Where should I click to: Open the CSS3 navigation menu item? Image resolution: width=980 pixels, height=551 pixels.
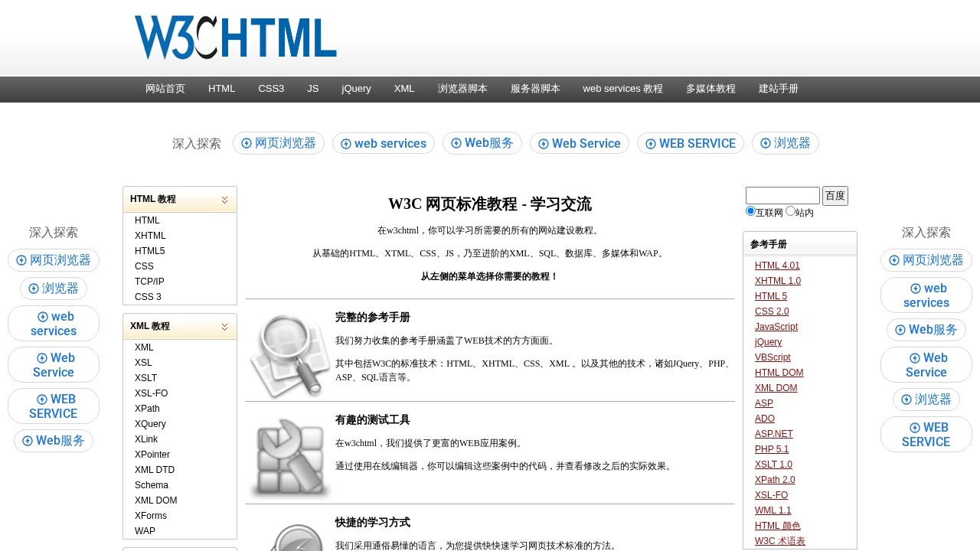[x=271, y=89]
